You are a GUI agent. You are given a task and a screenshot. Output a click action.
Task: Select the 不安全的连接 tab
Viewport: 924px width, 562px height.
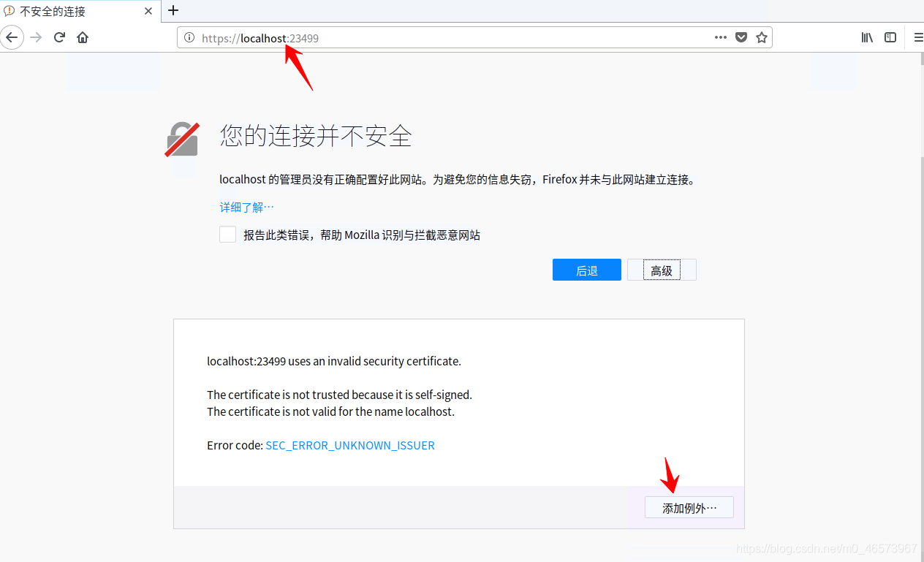coord(80,11)
